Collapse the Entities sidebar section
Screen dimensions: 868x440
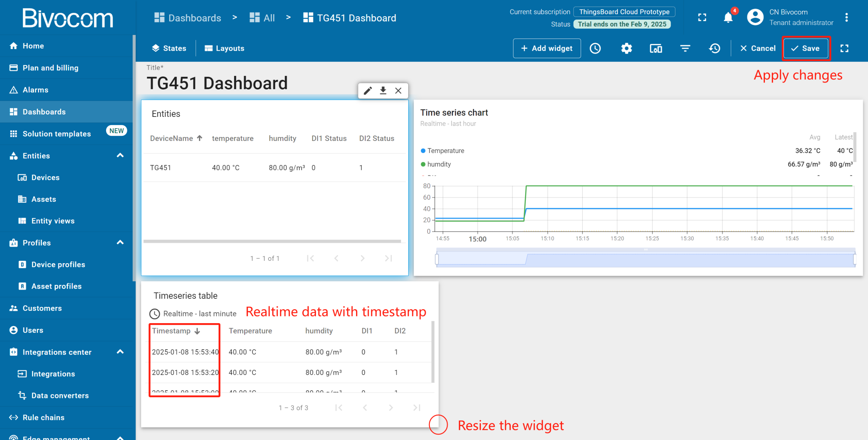point(120,155)
